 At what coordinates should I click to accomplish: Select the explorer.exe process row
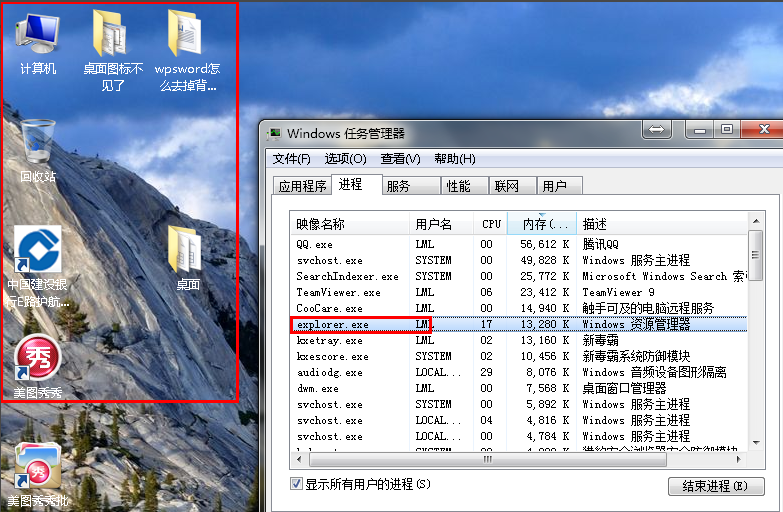click(x=518, y=324)
